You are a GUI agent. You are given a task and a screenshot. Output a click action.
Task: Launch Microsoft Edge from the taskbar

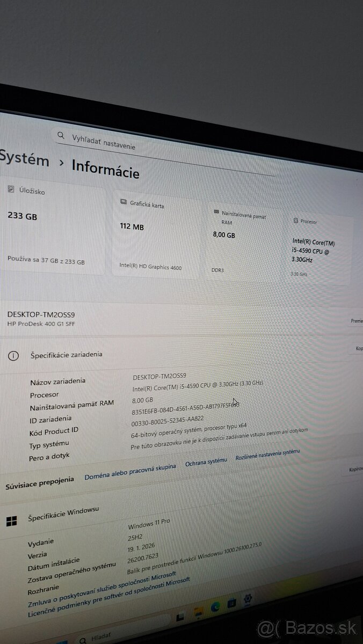(x=216, y=606)
